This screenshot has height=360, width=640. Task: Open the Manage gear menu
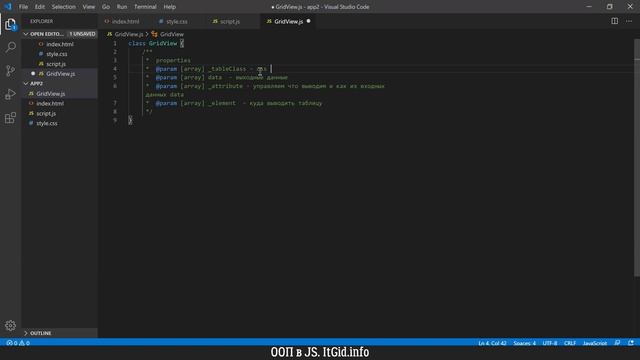click(11, 325)
